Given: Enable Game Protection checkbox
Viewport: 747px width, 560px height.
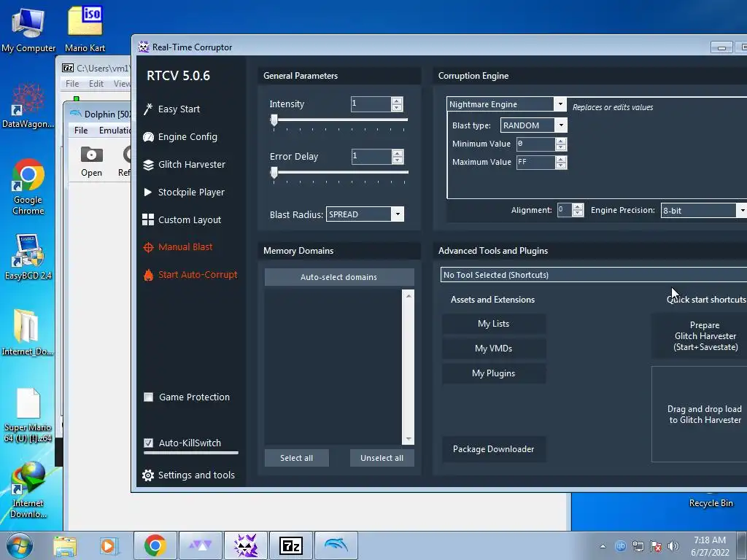Looking at the screenshot, I should point(149,397).
